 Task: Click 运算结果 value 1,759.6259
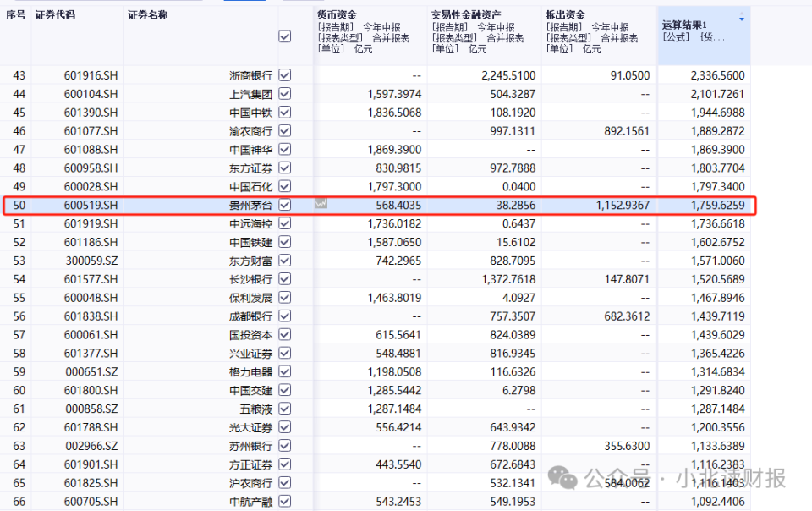[718, 205]
